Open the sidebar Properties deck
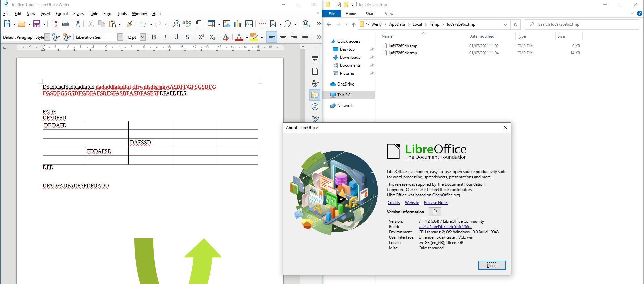The height and width of the screenshot is (284, 644). pos(315,60)
